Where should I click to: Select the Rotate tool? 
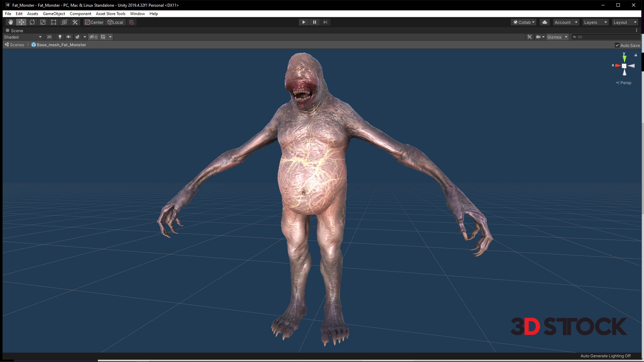click(x=32, y=22)
